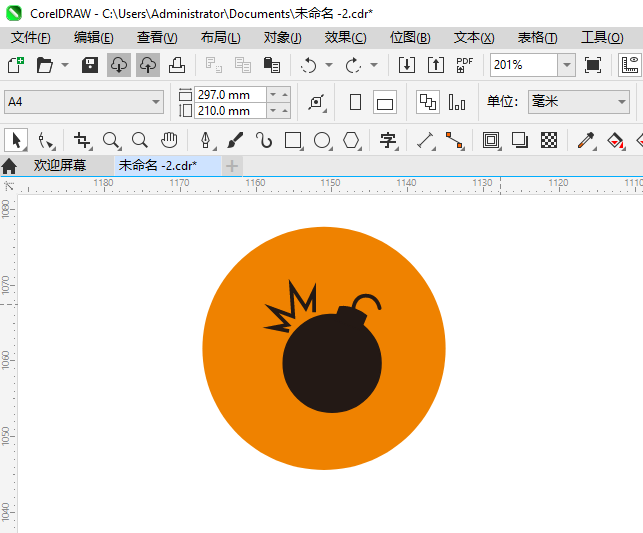This screenshot has height=533, width=643.
Task: Switch to the 欢迎屏幕 tab
Action: click(x=60, y=165)
